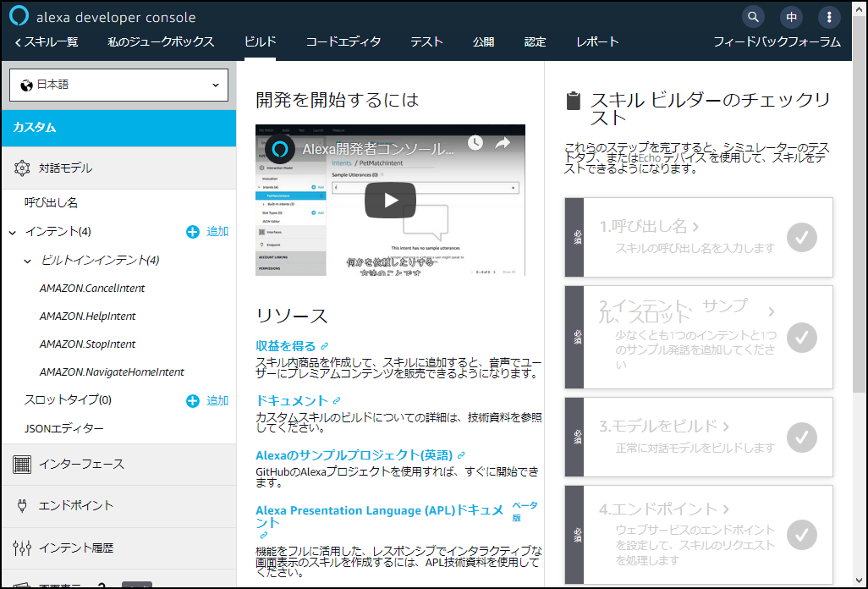Click the link icon beside ドキュメント

(x=337, y=401)
